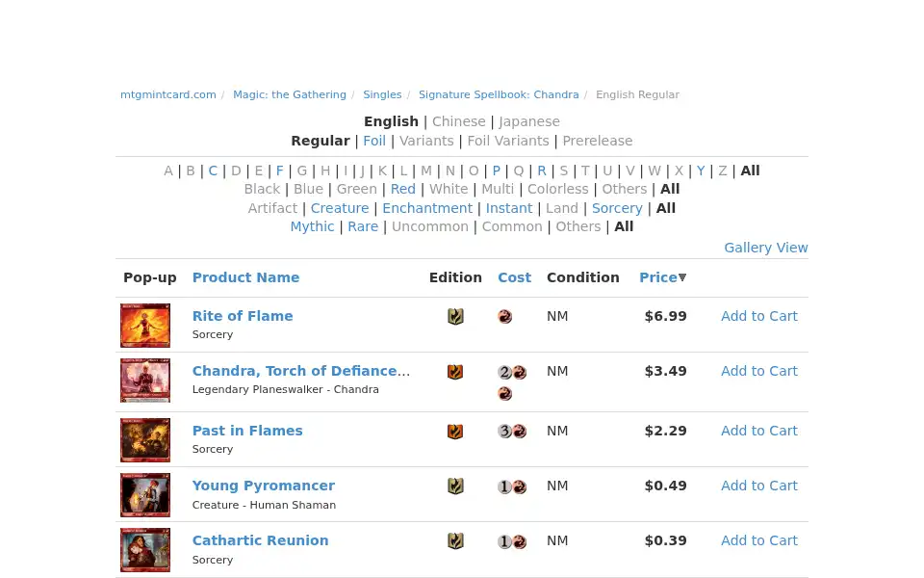Image resolution: width=924 pixels, height=578 pixels.
Task: Click the edition set icon for Cathartic Reunion
Action: click(455, 540)
